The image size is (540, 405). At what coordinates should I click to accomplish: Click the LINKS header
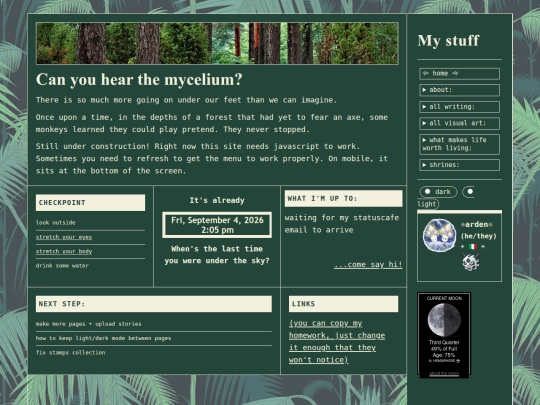343,304
